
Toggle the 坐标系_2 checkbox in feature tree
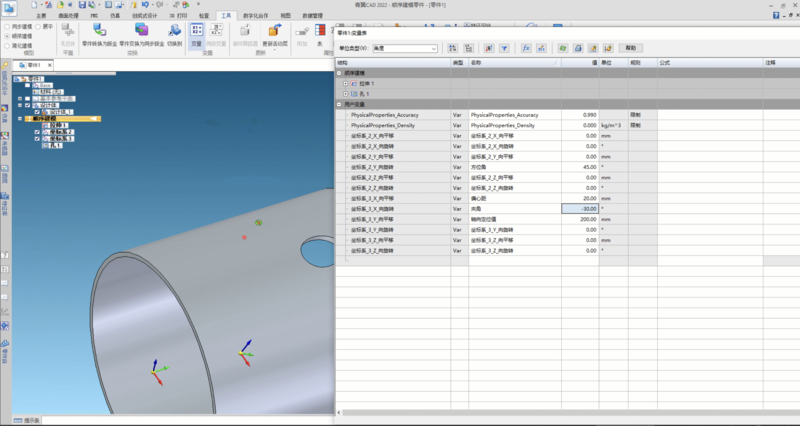pos(37,131)
